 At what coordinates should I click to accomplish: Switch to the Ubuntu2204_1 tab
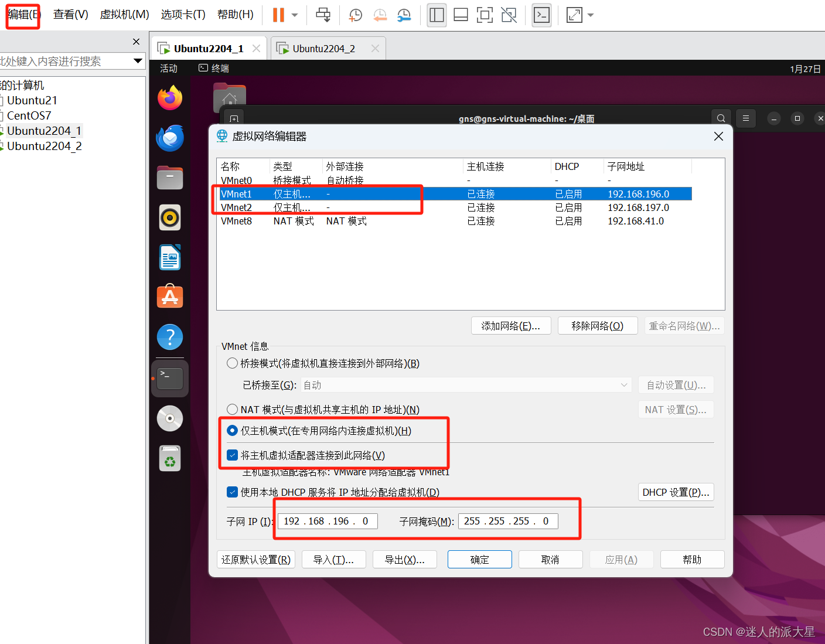208,49
